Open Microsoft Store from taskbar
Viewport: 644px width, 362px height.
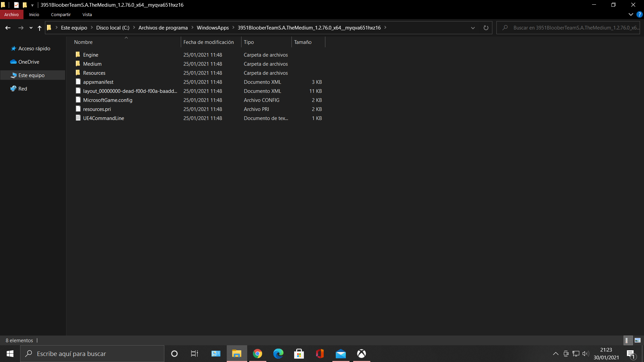(299, 354)
